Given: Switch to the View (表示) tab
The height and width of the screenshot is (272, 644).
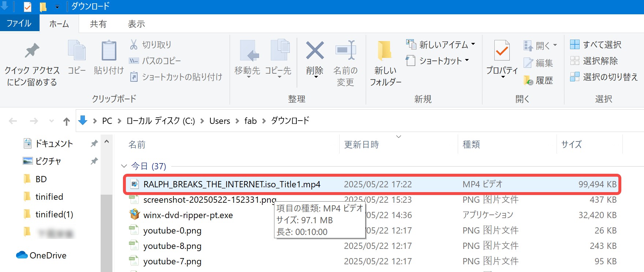Looking at the screenshot, I should [x=136, y=24].
